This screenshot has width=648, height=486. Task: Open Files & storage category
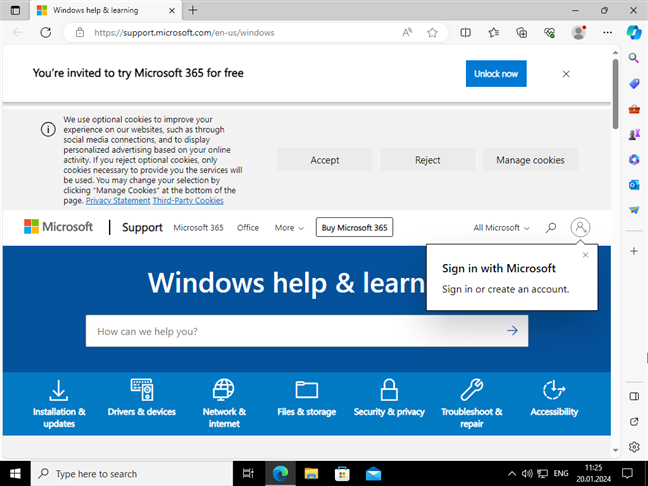tap(307, 398)
